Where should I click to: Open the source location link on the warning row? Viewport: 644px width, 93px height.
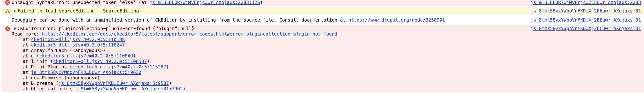pyautogui.click(x=585, y=11)
